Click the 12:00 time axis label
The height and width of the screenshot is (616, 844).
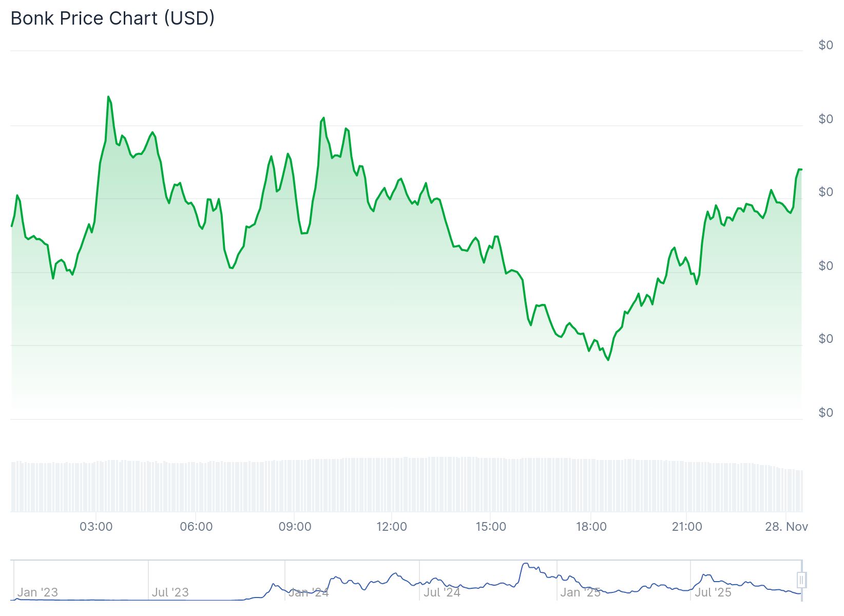(x=392, y=527)
